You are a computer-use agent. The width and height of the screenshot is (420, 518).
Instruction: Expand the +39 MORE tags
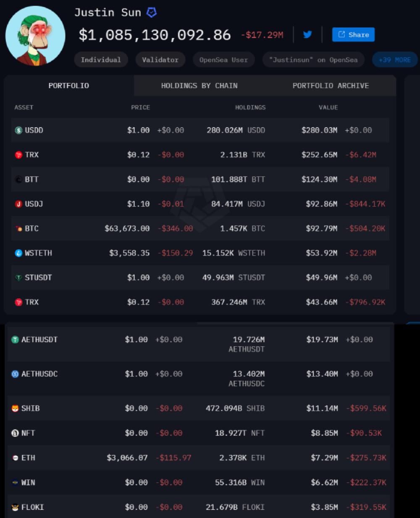tap(394, 60)
